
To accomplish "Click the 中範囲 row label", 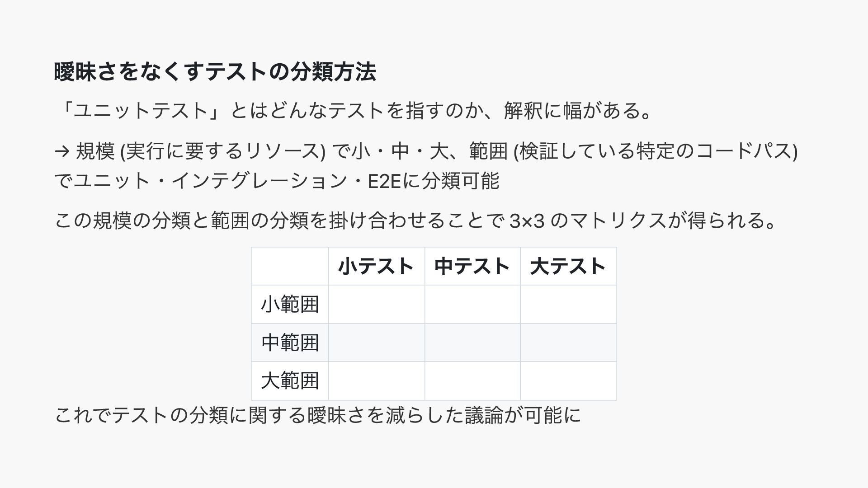I will click(x=290, y=343).
